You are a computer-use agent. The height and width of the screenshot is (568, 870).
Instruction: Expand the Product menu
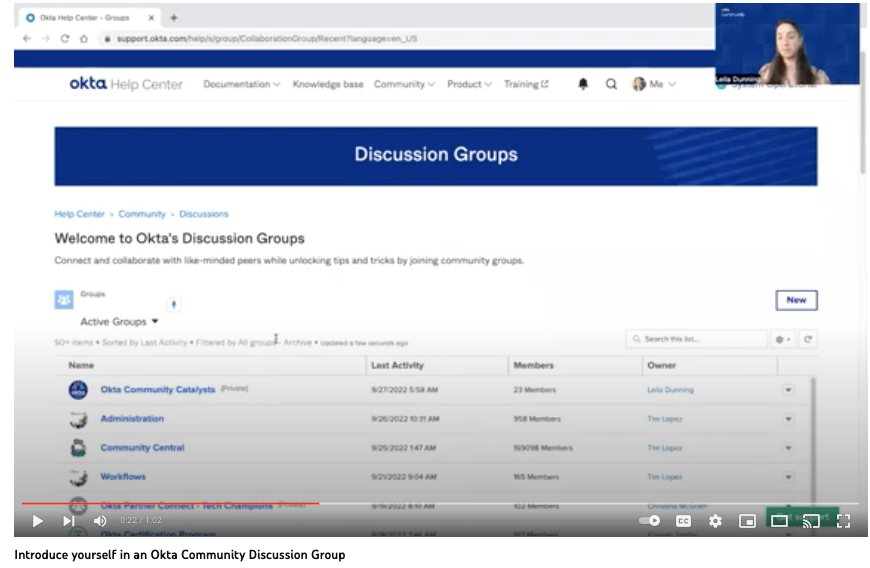(469, 84)
